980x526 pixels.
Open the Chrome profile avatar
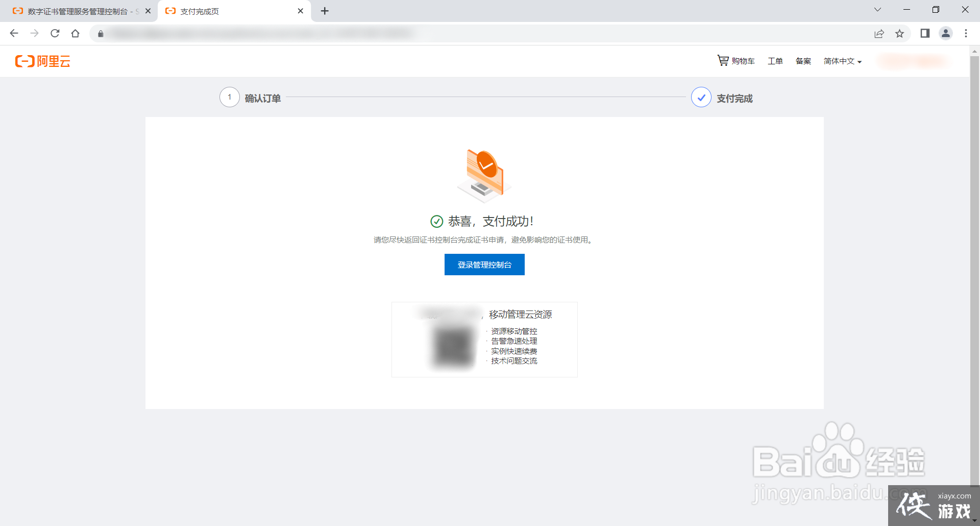(946, 33)
